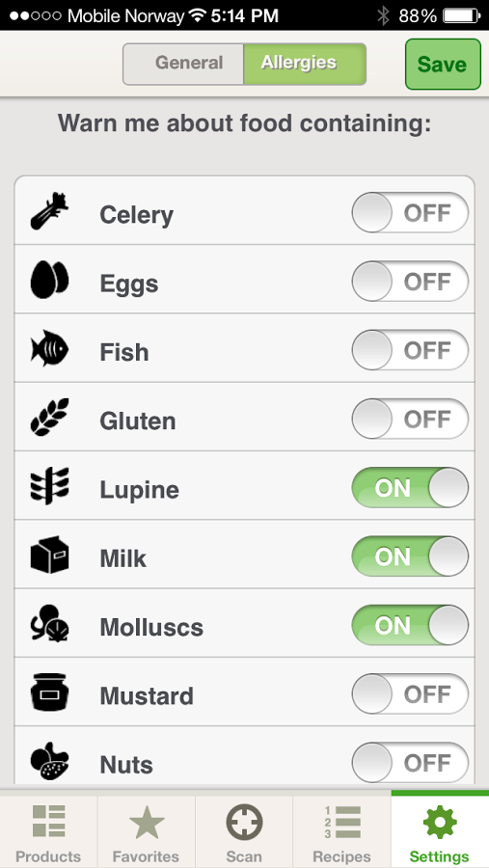
Task: Tap the celery stalk icon
Action: tap(49, 211)
